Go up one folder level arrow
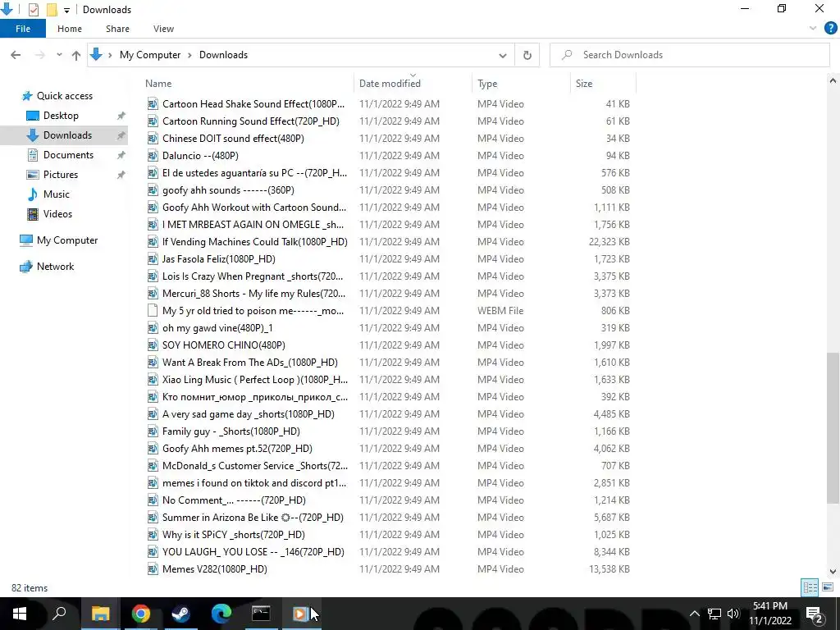This screenshot has height=630, width=840. pos(76,55)
